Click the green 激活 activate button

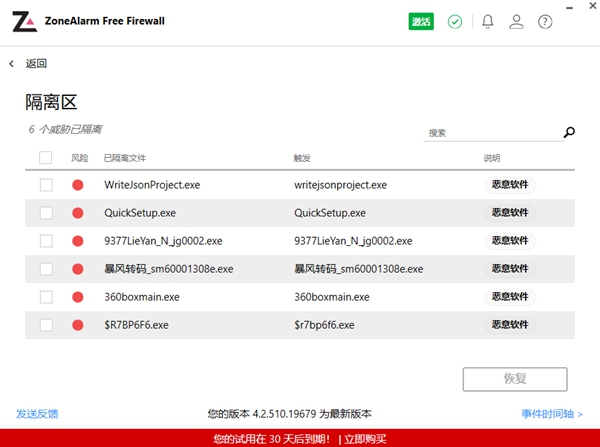click(422, 21)
